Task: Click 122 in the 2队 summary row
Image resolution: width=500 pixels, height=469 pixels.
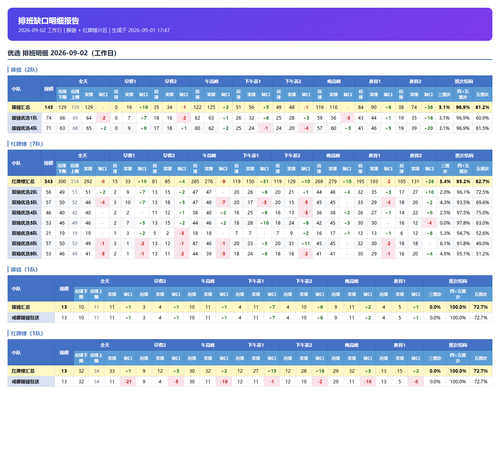Action: [x=197, y=107]
